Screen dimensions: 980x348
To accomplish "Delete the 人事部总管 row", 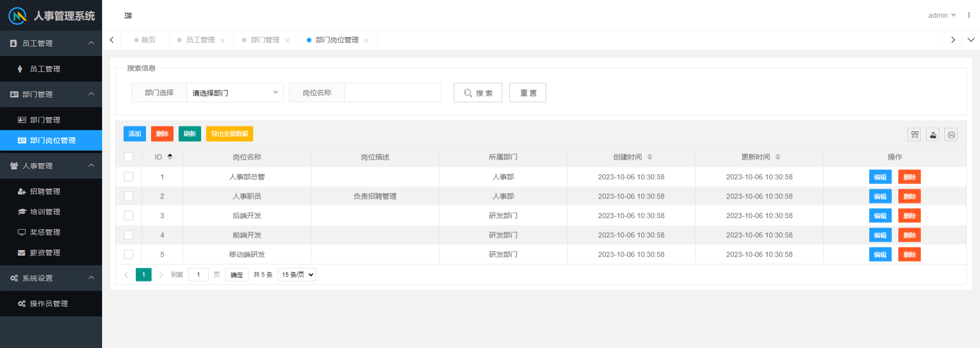I will pos(910,177).
